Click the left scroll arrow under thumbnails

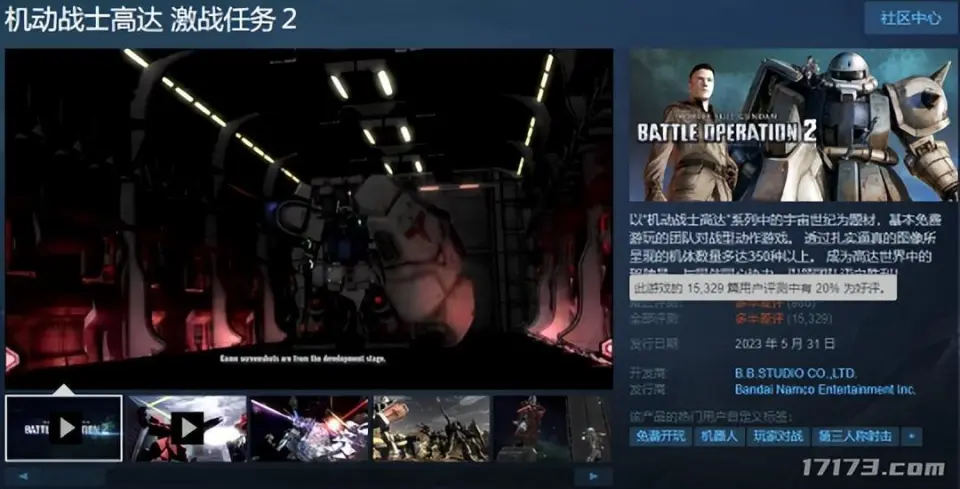[21, 476]
